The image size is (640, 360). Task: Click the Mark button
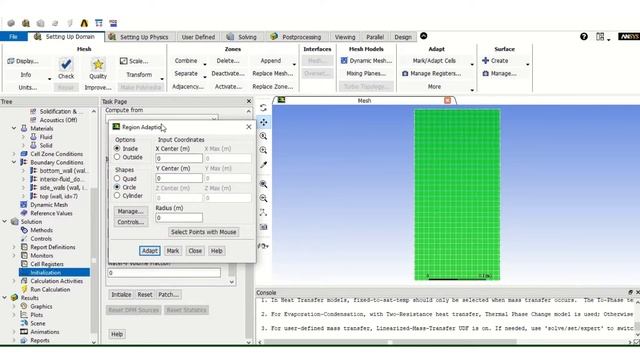click(173, 251)
